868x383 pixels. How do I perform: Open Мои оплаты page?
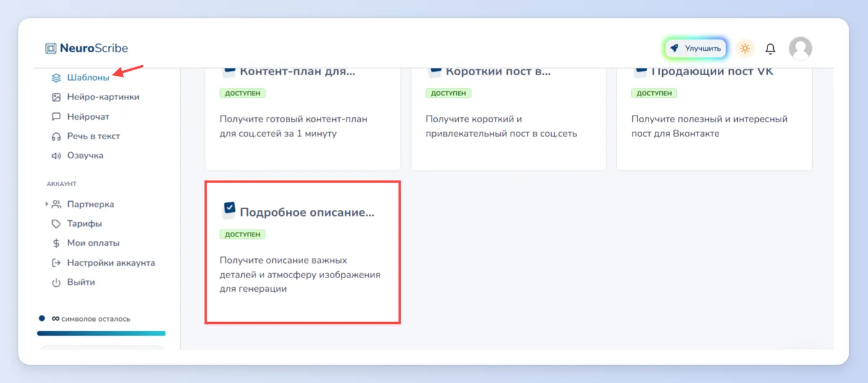[93, 243]
